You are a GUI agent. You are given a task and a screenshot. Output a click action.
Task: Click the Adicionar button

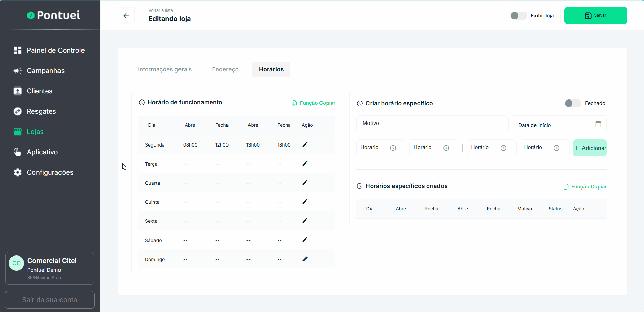coord(590,148)
